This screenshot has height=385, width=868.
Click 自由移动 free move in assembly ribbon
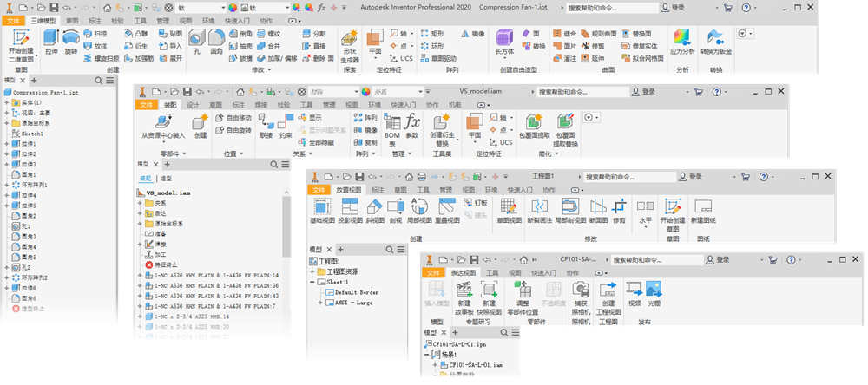tap(234, 118)
